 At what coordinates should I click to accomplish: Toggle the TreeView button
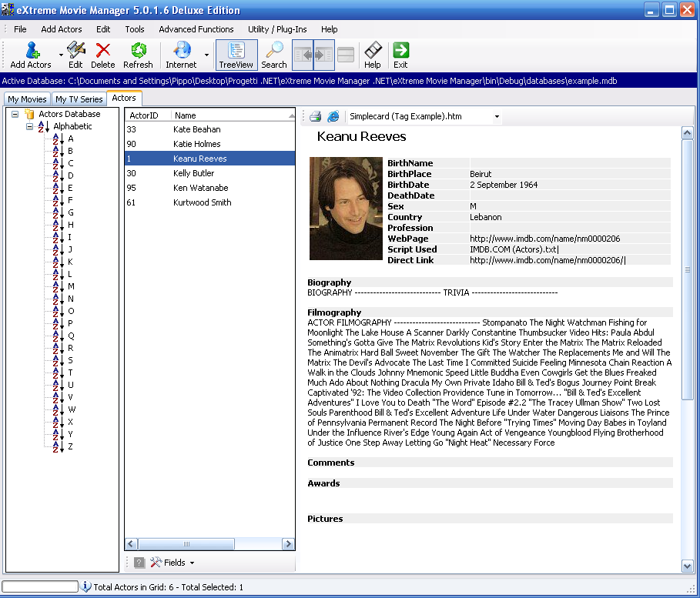[236, 55]
